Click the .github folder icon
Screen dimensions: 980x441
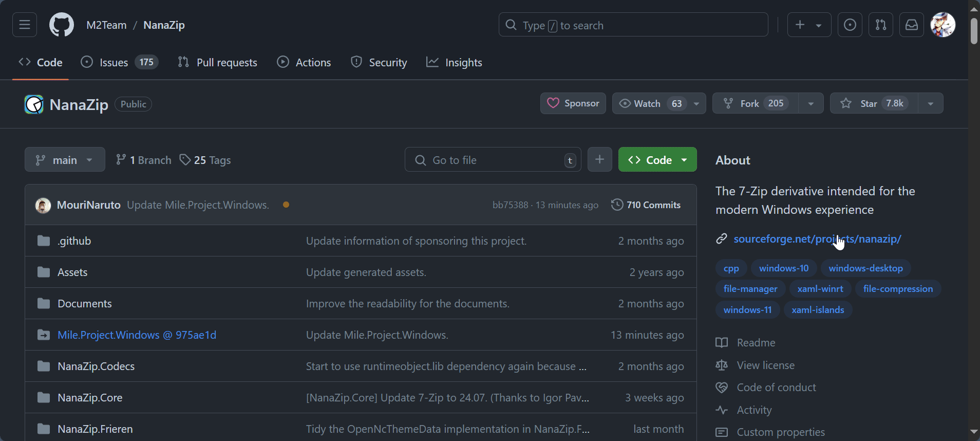point(44,241)
